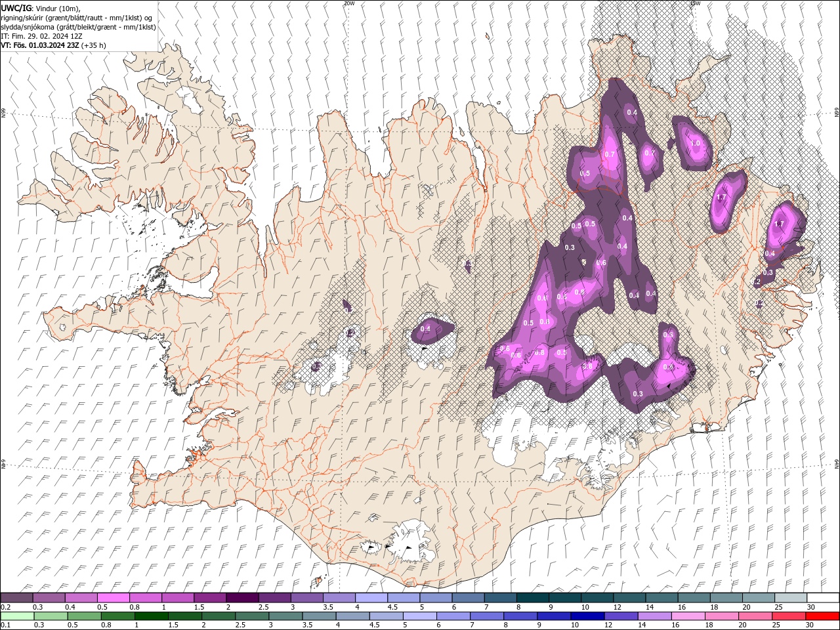Click the 0.2 tick label on the upper snow scale
The image size is (840, 630).
pos(5,607)
